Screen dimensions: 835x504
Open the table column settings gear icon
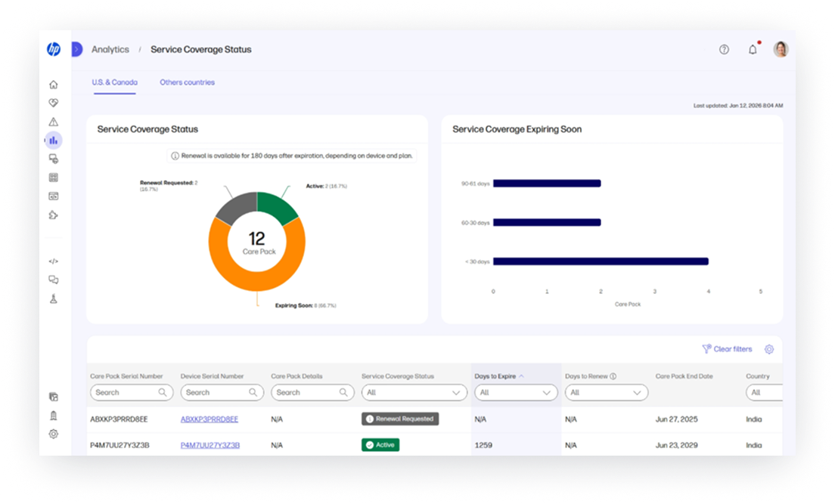[769, 349]
